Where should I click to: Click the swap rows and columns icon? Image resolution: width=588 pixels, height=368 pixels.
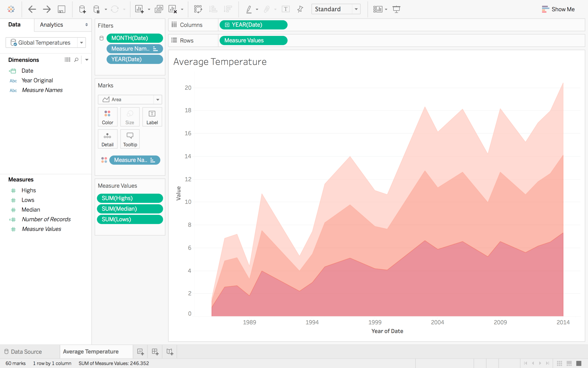click(x=197, y=9)
